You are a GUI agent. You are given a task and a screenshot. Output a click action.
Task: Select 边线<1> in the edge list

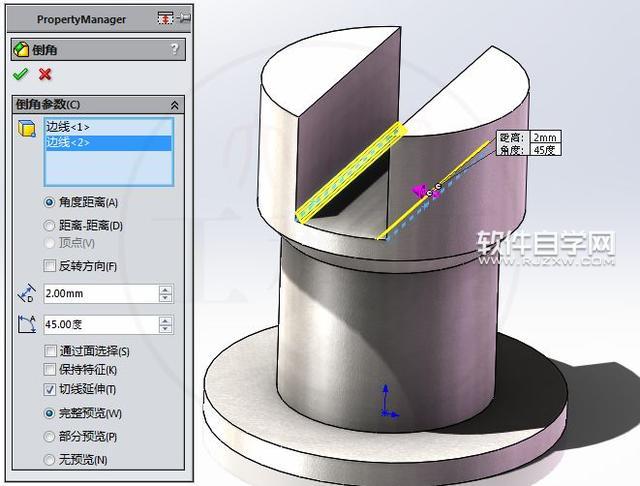(109, 127)
